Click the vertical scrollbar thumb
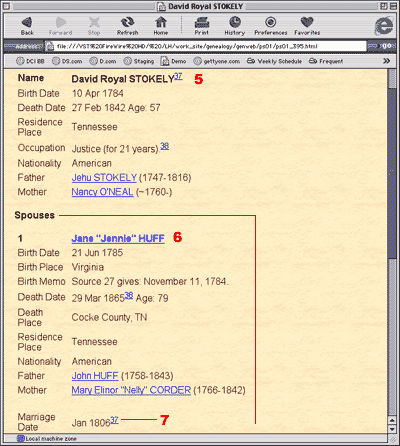400x446 pixels. pos(392,173)
